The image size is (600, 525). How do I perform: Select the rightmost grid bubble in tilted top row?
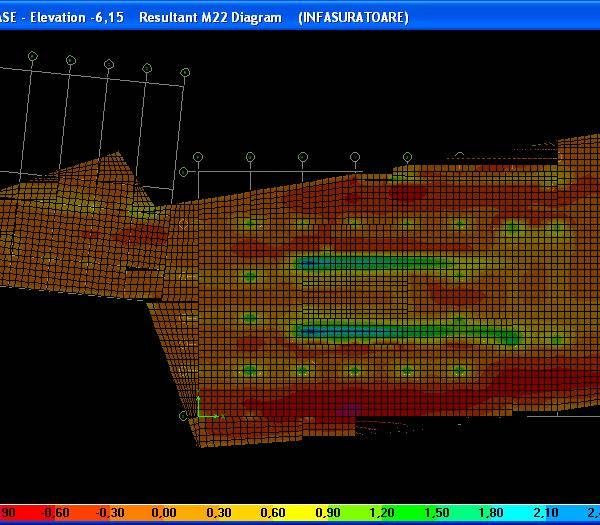pos(185,72)
